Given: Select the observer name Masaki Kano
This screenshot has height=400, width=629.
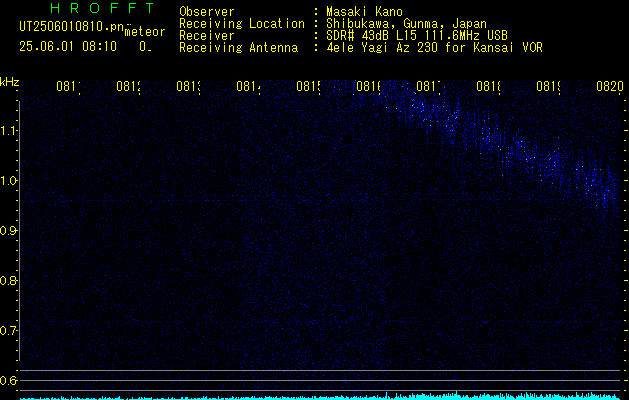Looking at the screenshot, I should (x=364, y=12).
